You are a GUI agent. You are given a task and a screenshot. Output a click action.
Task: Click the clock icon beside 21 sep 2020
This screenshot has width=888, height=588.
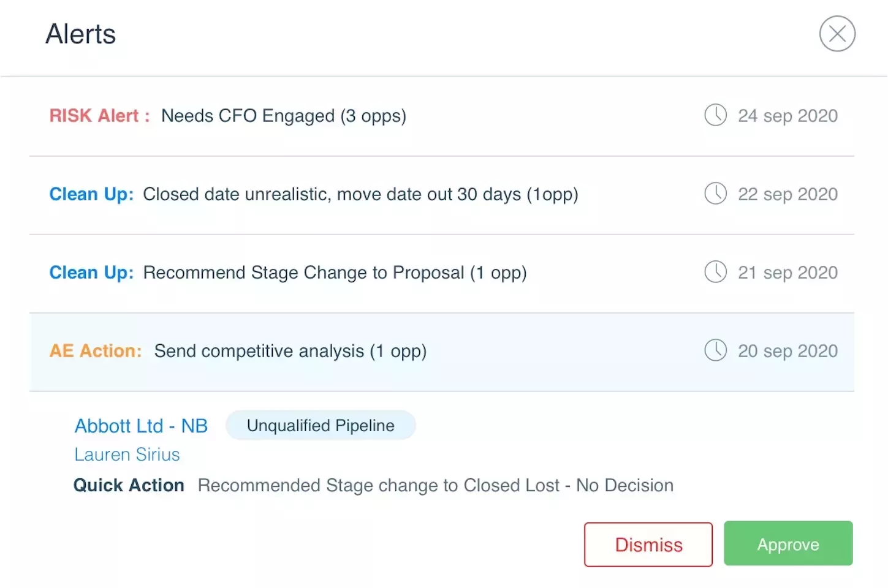[x=715, y=272]
